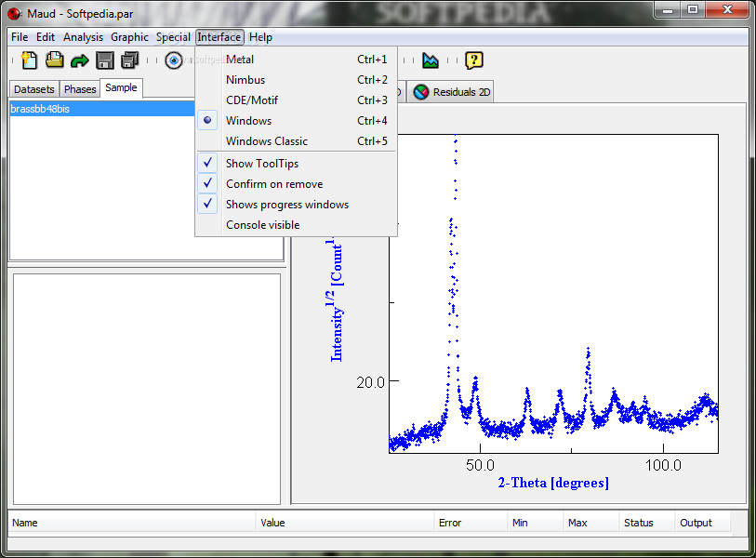Click the Min column header

click(x=536, y=523)
